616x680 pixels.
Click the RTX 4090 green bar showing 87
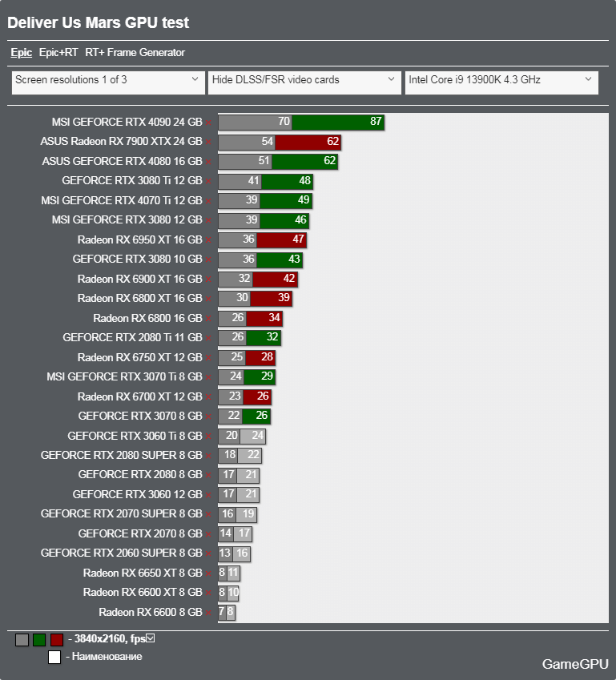338,122
